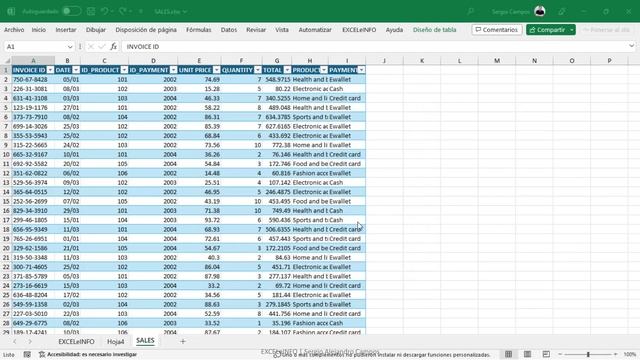Switch to Page Break Preview icon

tap(546, 354)
